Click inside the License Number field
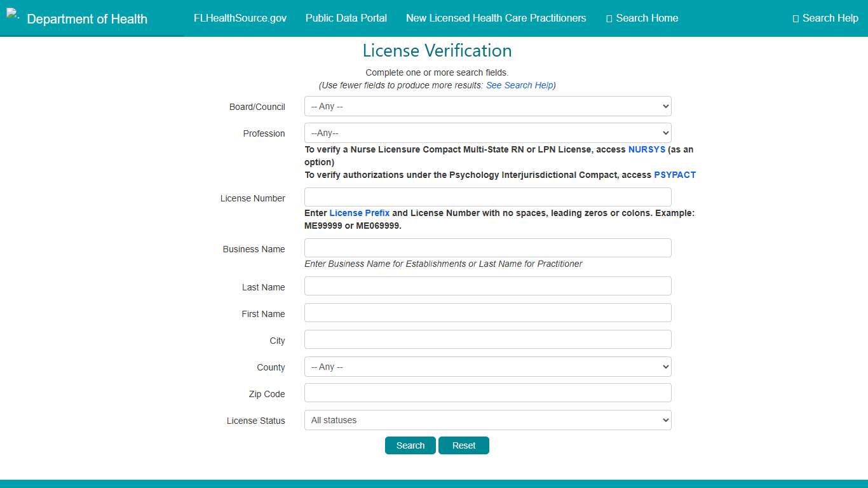 click(x=487, y=197)
